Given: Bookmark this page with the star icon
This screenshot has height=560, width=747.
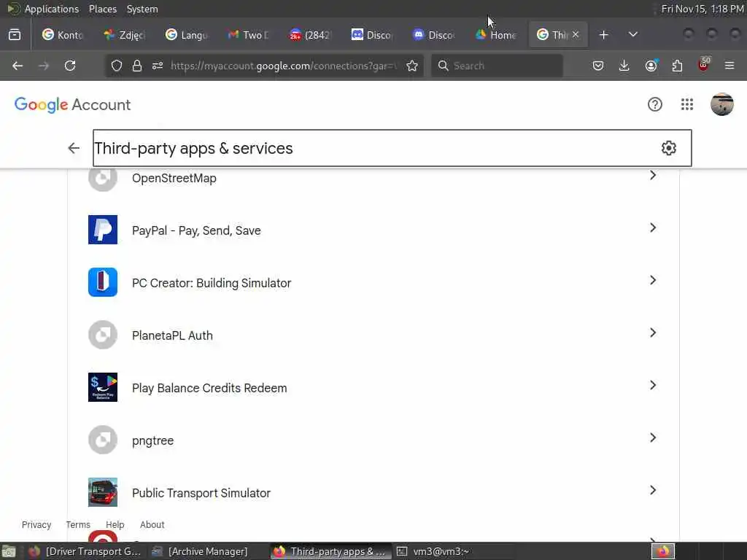Looking at the screenshot, I should [413, 66].
